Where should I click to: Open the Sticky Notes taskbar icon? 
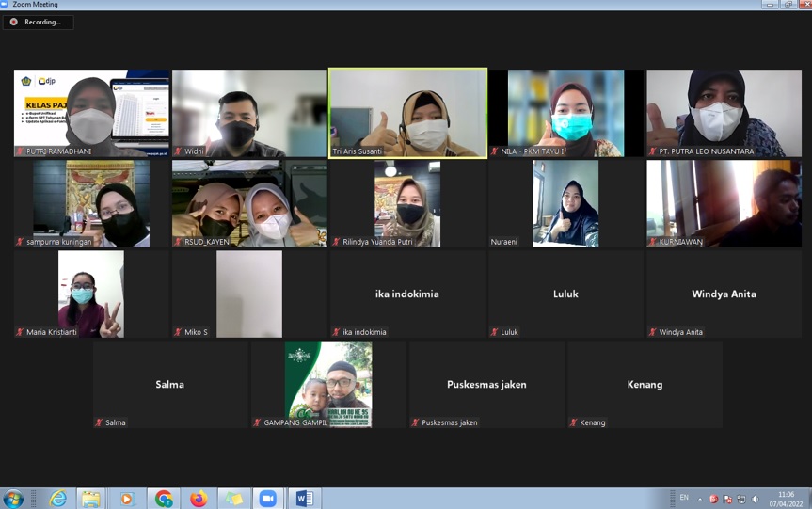tap(233, 499)
